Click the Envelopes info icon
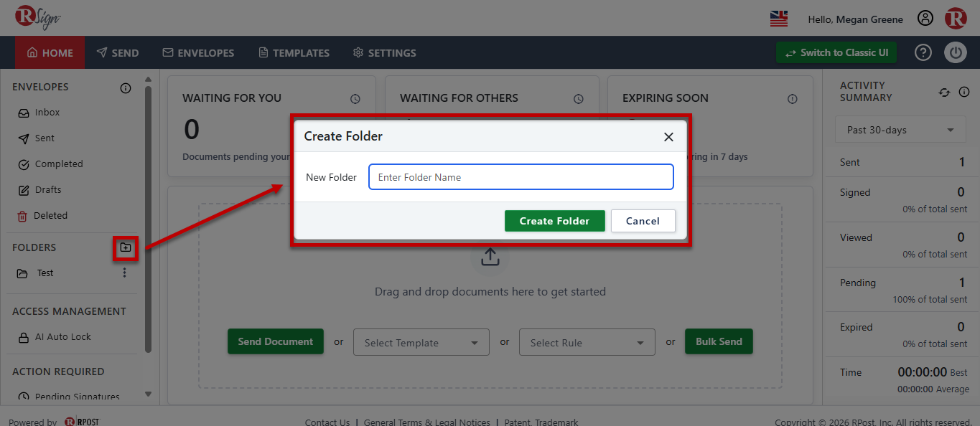The width and height of the screenshot is (980, 426). (x=126, y=88)
